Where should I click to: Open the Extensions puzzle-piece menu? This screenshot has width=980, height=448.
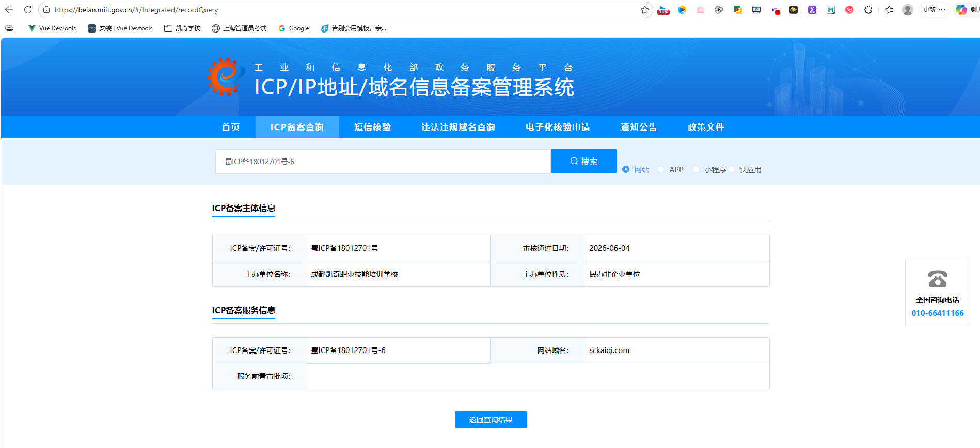coord(868,10)
